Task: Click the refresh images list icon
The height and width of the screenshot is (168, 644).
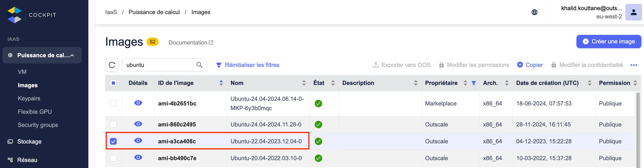Action: click(x=112, y=65)
